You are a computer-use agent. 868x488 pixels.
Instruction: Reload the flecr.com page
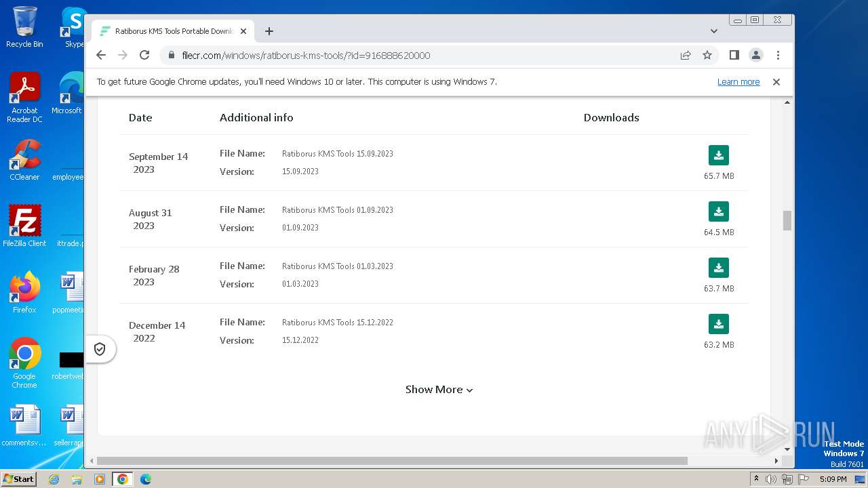[x=144, y=55]
